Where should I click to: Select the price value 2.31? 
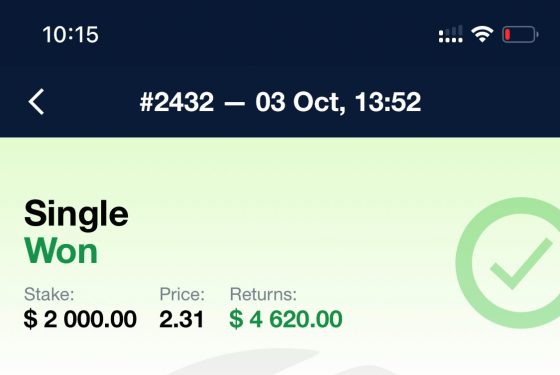pyautogui.click(x=181, y=319)
